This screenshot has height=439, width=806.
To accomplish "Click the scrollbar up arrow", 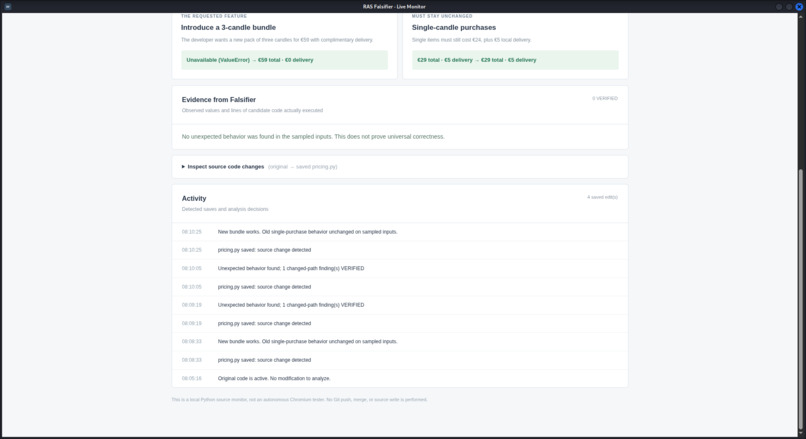I will [x=801, y=17].
